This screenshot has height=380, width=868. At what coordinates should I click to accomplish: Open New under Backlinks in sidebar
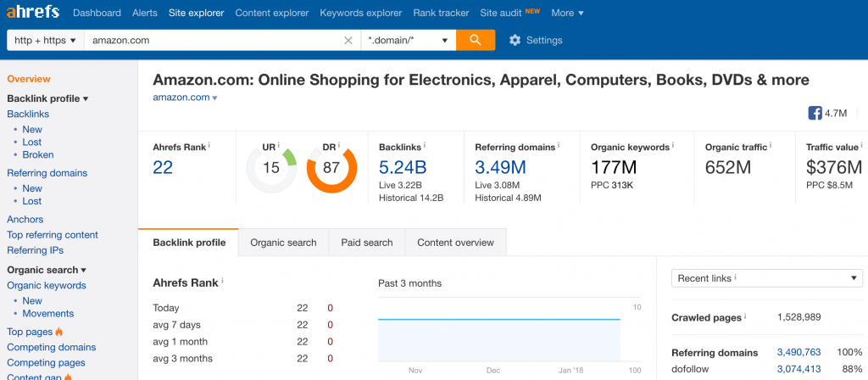32,130
